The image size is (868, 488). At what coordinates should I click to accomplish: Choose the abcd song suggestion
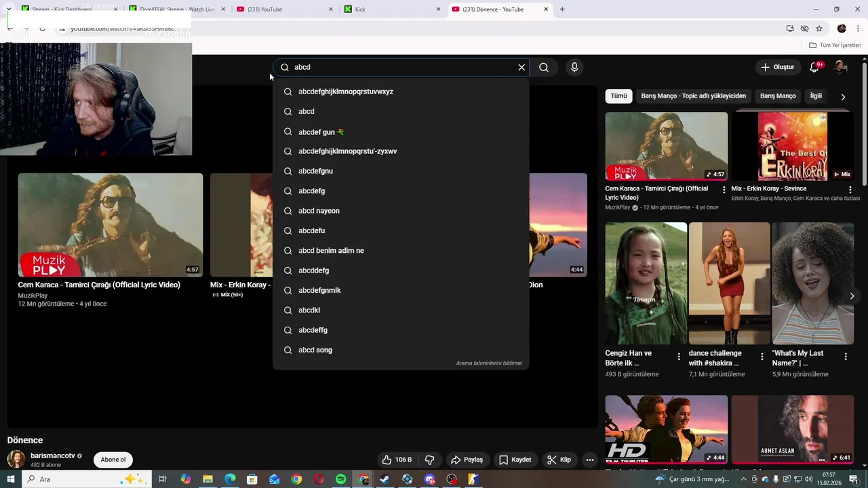coord(401,350)
